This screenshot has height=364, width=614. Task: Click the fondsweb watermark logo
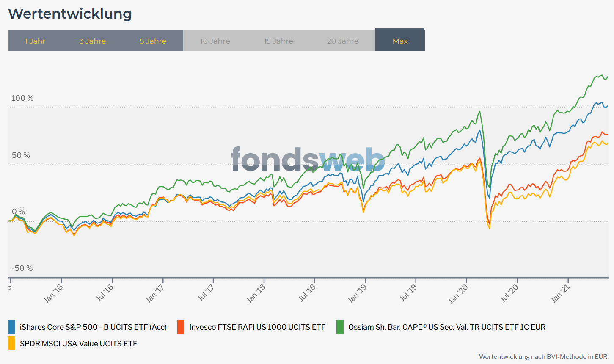(x=308, y=160)
